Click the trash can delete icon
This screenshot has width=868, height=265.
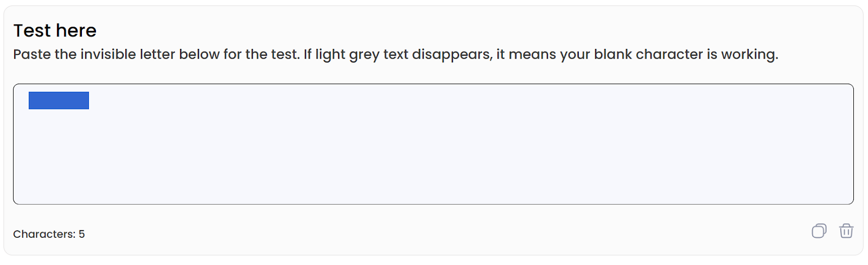pos(846,231)
